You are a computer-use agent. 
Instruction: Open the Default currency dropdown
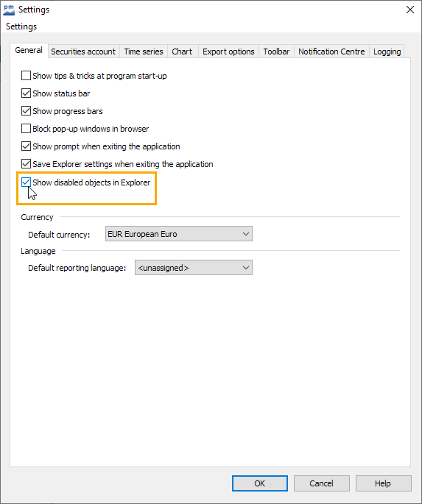[x=179, y=234]
